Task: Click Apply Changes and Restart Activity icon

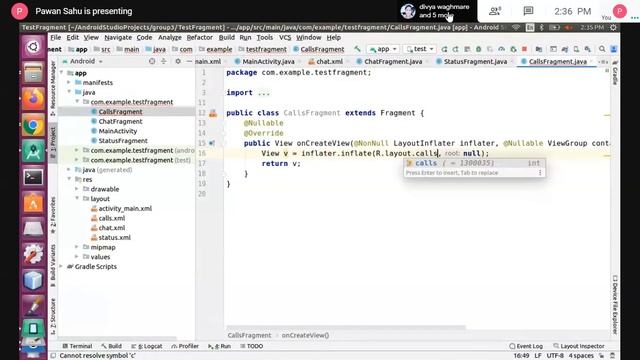Action: [x=456, y=49]
